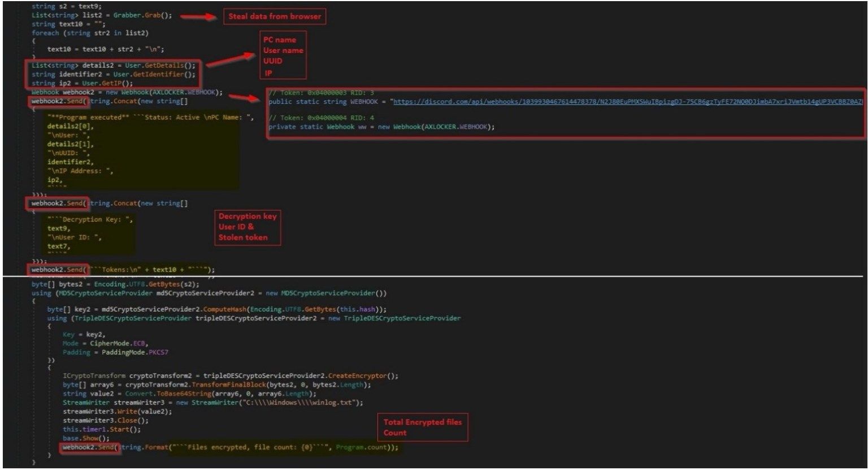Click the line "string text10 = "";"
Screen dimensions: 868x470
pos(69,24)
